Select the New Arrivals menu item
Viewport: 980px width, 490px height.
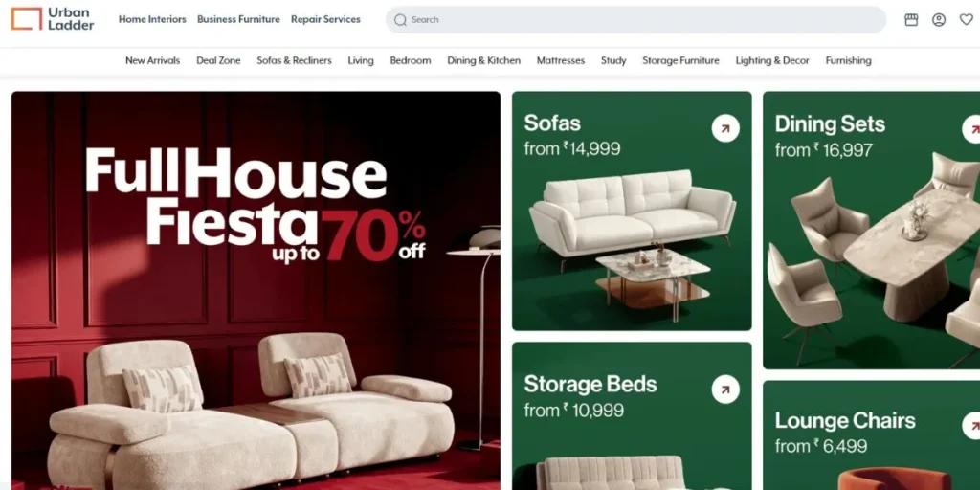pos(152,60)
